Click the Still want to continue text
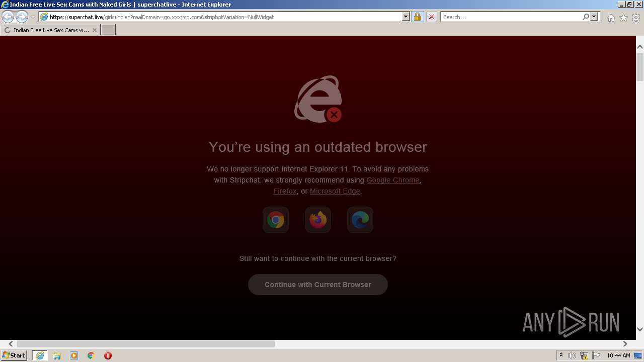Viewport: 644px width, 362px height. [x=318, y=258]
